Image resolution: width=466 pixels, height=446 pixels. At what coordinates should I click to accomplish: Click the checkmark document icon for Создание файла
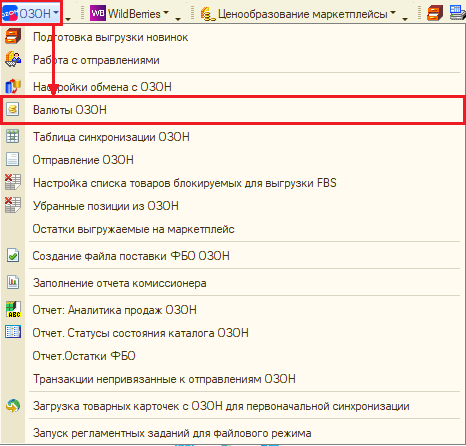tap(13, 255)
